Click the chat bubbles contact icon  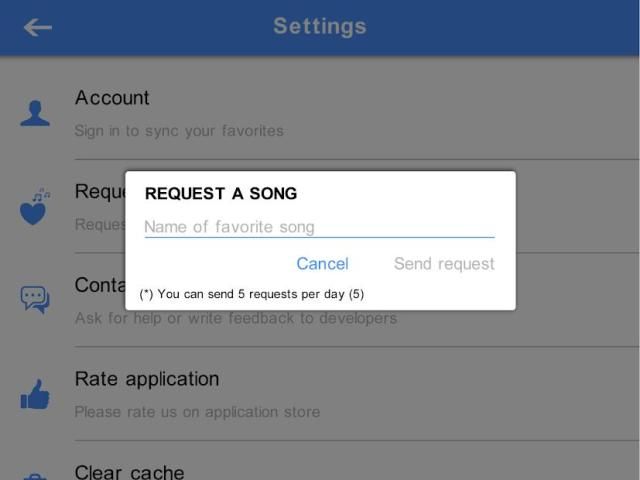35,299
